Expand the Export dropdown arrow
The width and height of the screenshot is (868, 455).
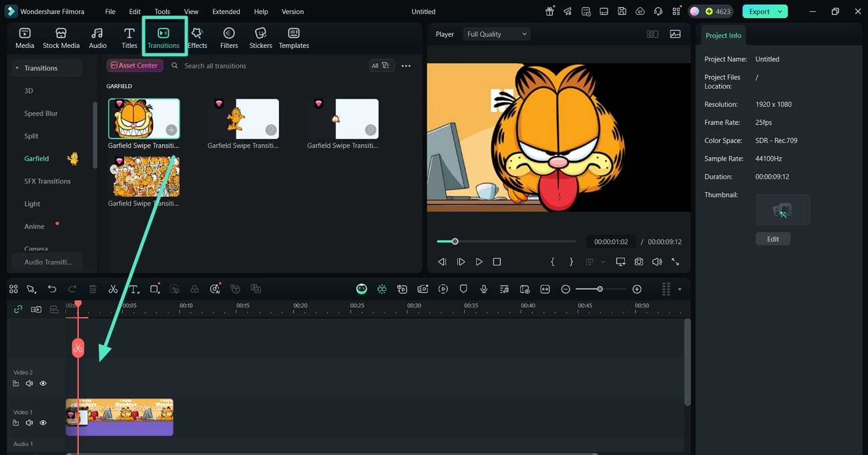[780, 11]
